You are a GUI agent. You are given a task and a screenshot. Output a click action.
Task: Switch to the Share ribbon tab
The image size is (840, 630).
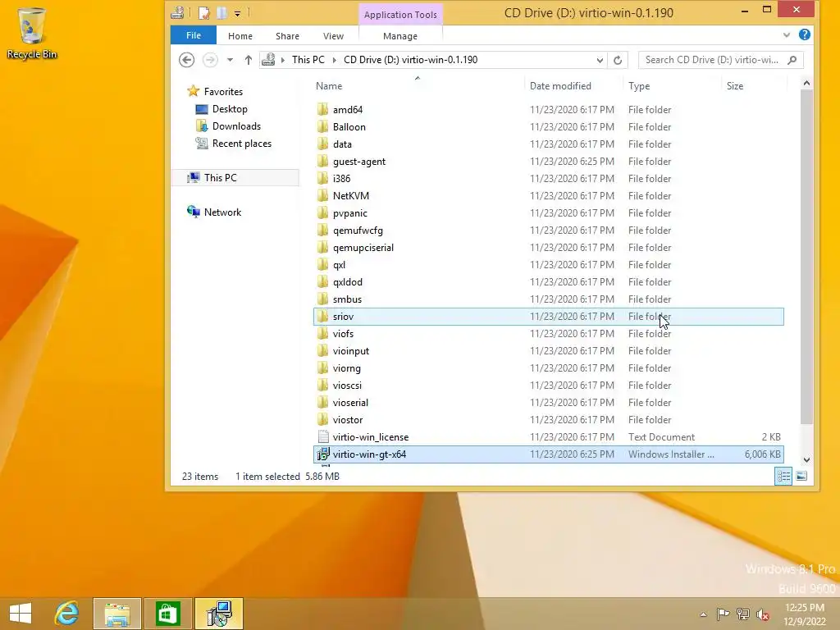[x=287, y=36]
